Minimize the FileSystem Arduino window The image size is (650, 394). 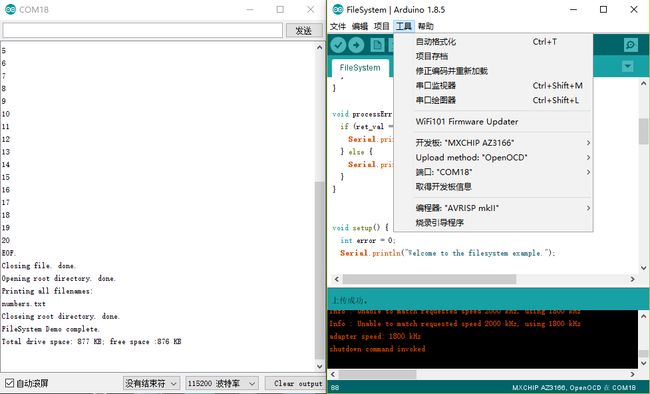pos(573,9)
